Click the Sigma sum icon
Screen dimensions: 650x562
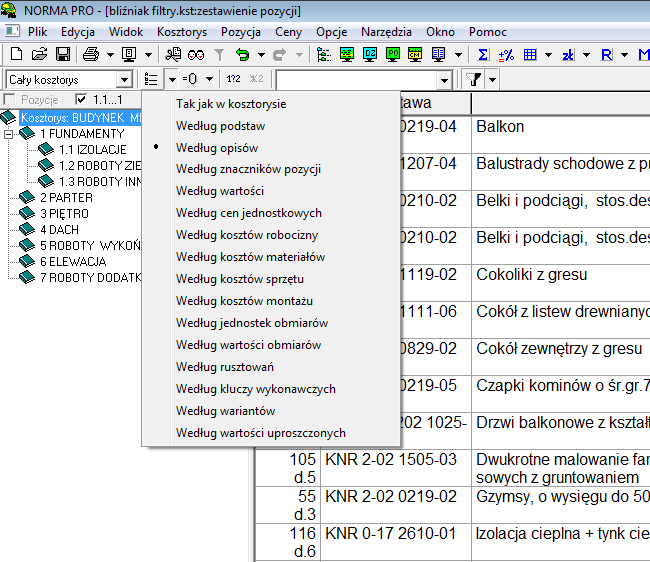pyautogui.click(x=484, y=53)
